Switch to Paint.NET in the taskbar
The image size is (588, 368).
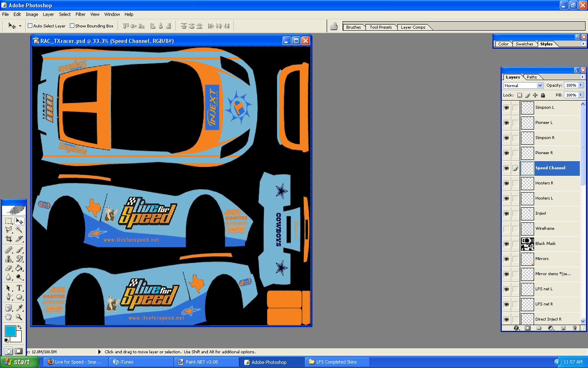[207, 362]
